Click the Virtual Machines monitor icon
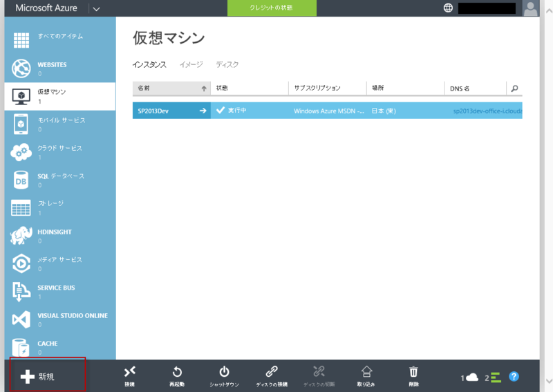Screen dimensions: 553x392 tap(21, 96)
